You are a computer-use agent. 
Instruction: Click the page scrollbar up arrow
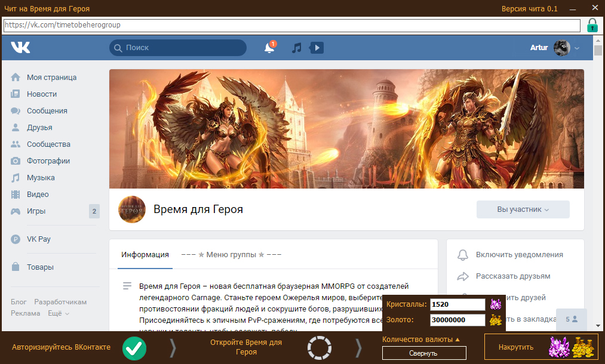click(x=598, y=40)
